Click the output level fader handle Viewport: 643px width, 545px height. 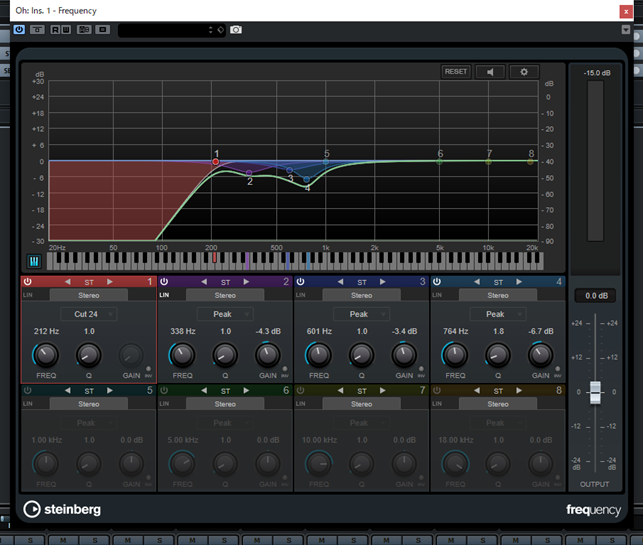[595, 391]
